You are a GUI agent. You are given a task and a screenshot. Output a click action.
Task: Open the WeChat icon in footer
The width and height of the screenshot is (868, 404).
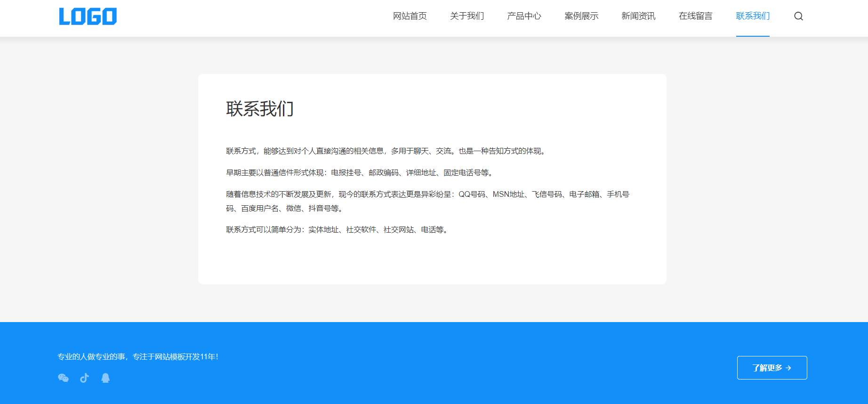[x=63, y=378]
